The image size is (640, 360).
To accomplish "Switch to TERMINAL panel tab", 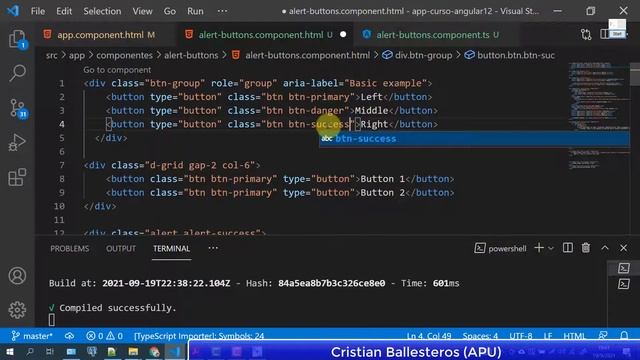I will (x=171, y=249).
